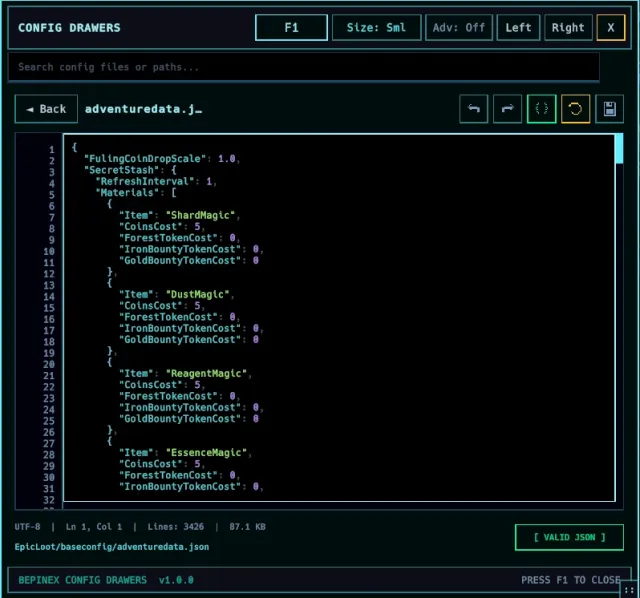The height and width of the screenshot is (598, 640).
Task: Click the PRESS F1 TO CLOSE hint
Action: click(571, 580)
